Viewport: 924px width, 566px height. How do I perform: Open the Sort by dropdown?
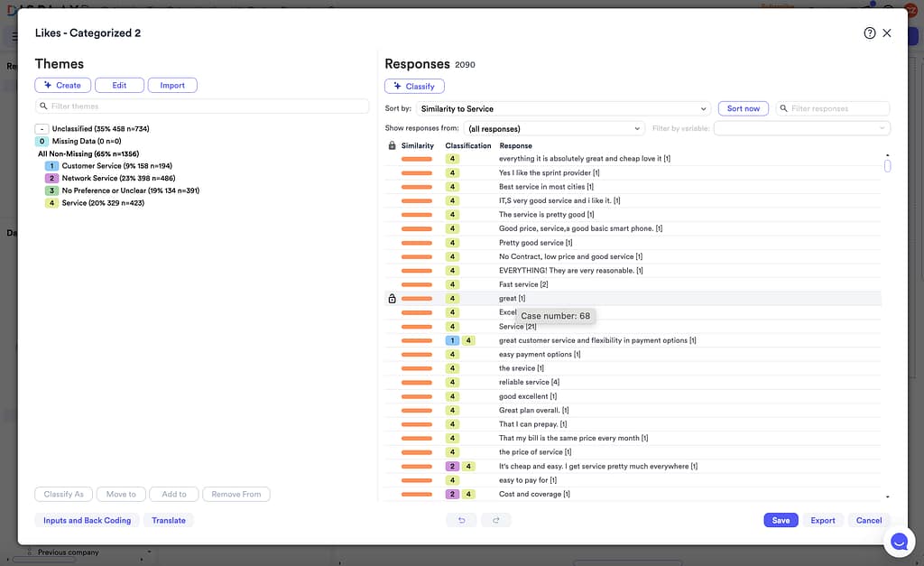tap(564, 108)
